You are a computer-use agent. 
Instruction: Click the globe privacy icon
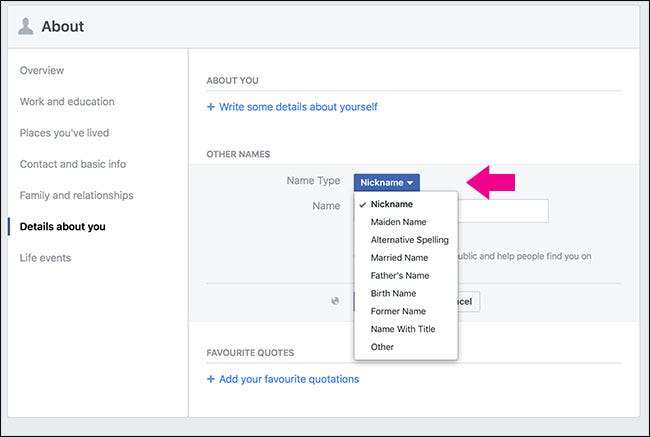tap(335, 300)
